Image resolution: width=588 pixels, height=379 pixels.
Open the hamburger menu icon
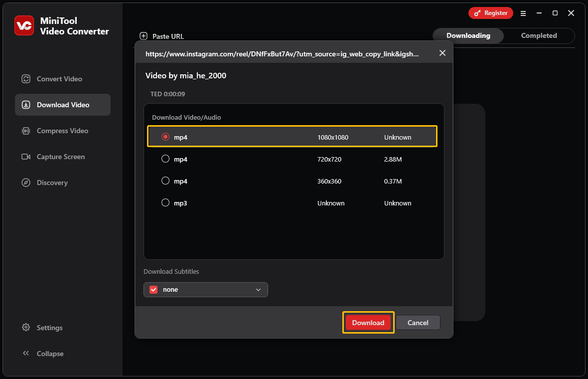tap(523, 13)
